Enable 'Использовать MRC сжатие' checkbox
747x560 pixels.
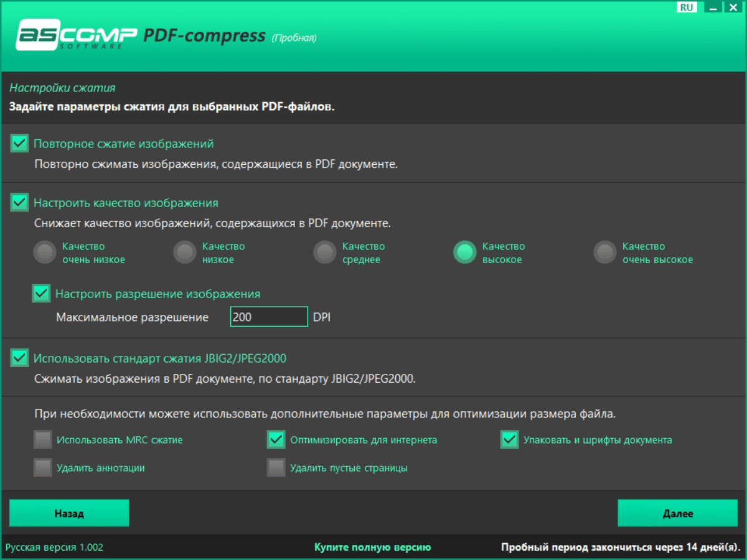[42, 440]
